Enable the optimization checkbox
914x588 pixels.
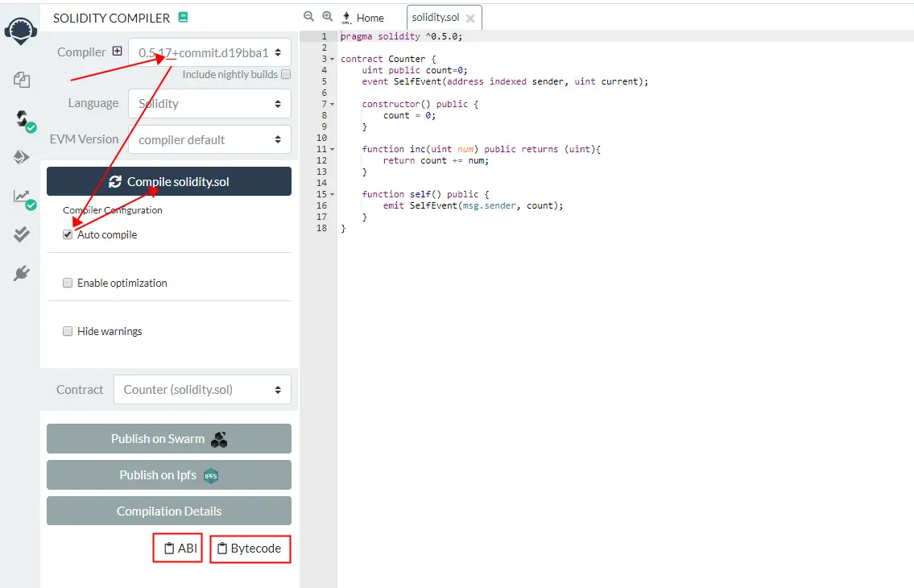click(x=68, y=283)
